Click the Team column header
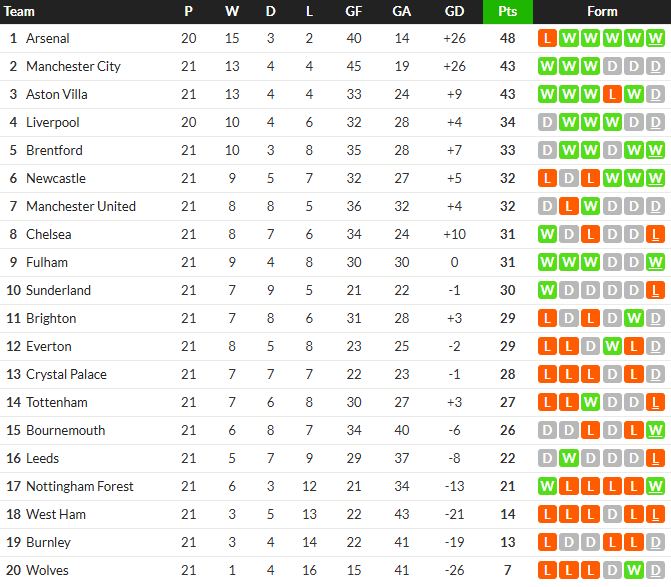Screen dimensions: 671x587 [19, 12]
